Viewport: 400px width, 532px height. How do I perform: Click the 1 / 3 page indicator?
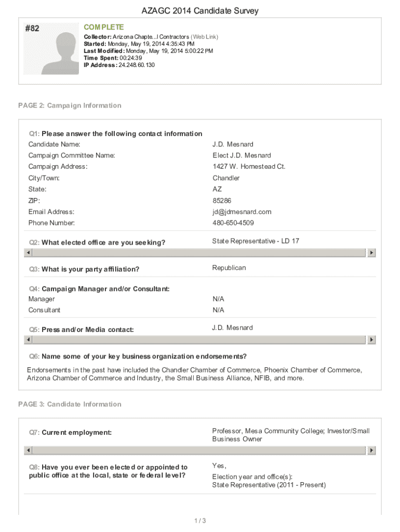click(x=200, y=521)
